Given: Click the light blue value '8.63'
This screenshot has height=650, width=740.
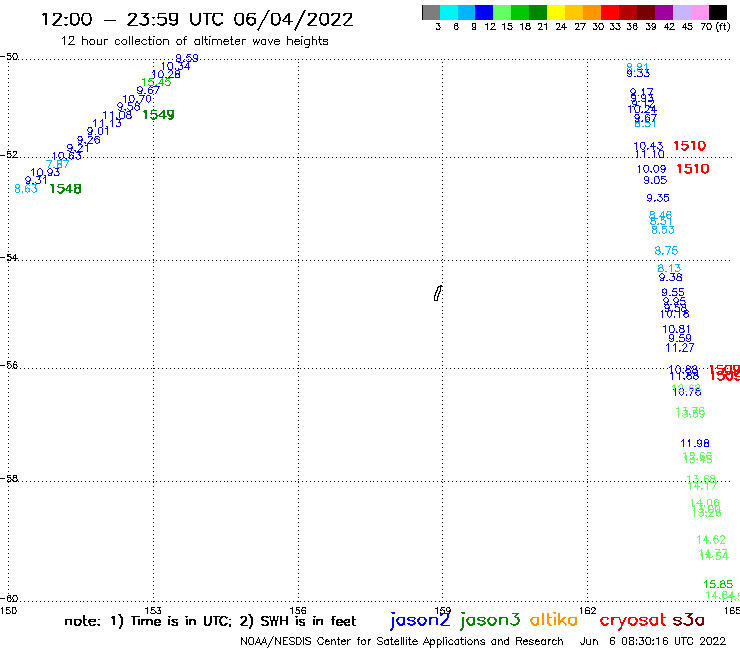Looking at the screenshot, I should 26,189.
